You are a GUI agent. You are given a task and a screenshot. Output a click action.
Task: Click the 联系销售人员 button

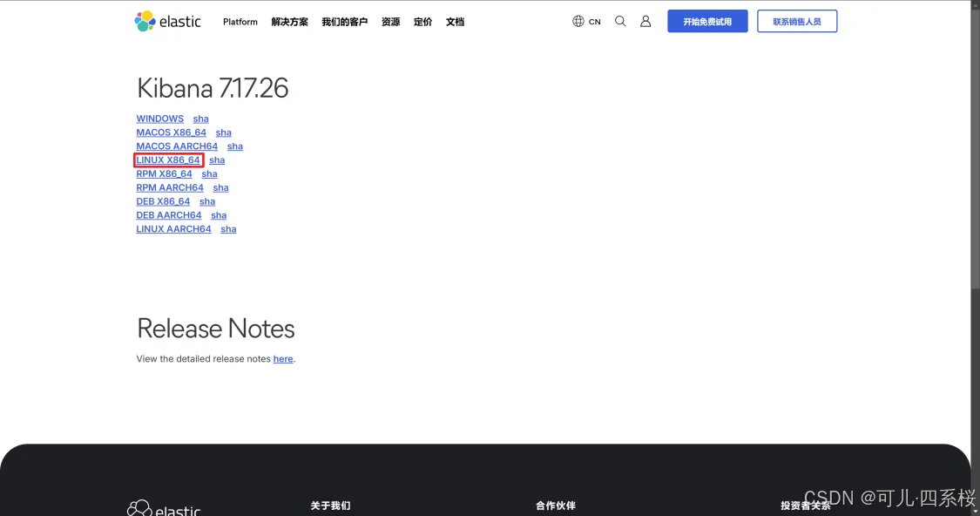click(x=797, y=21)
